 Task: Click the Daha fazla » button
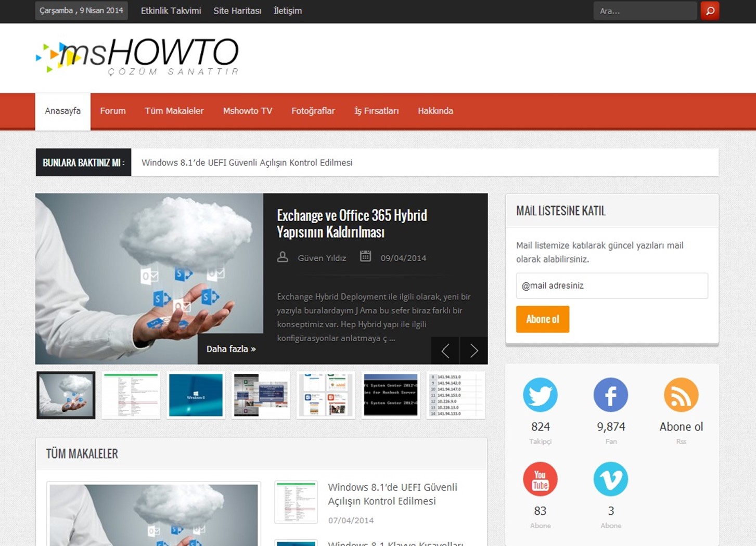[230, 349]
